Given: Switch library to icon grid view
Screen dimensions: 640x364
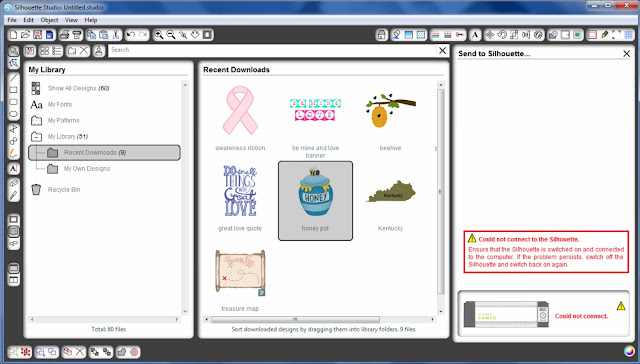Looking at the screenshot, I should tap(44, 51).
